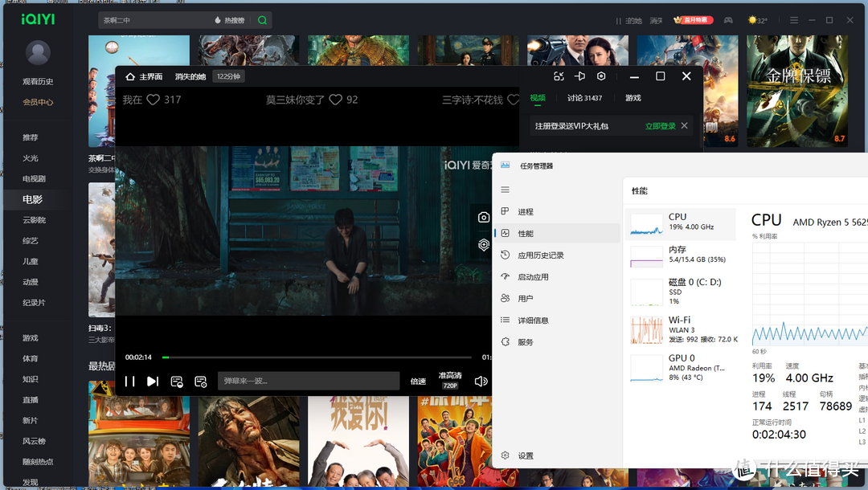Select the GPU 0 performance entry
868x490 pixels.
(681, 368)
